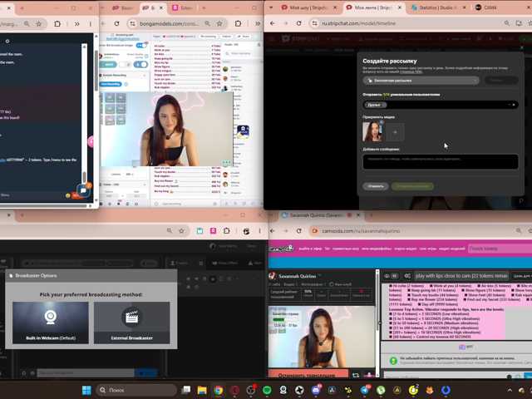
Task: Select the Savannah Quirino camsoda tab
Action: click(318, 215)
